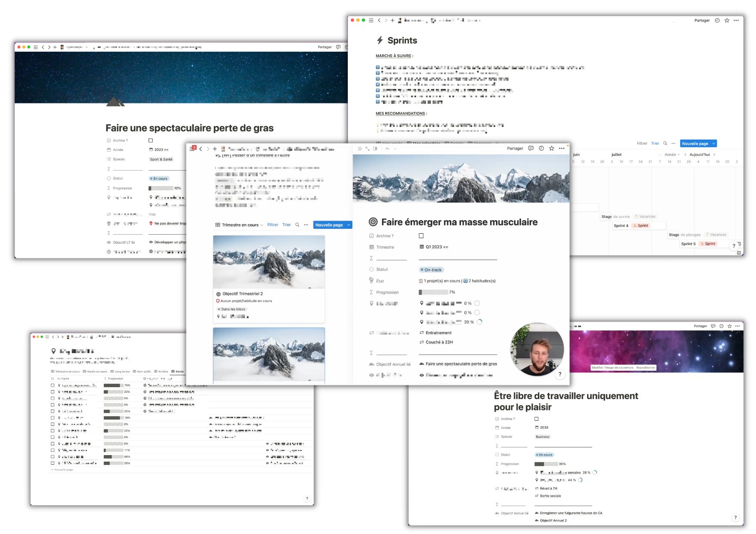Open the three-dot menu in bottom-right window
The image size is (756, 534).
(737, 326)
